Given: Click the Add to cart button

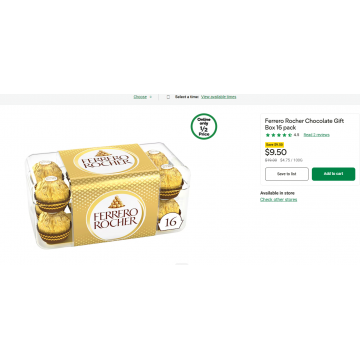Looking at the screenshot, I should [333, 174].
